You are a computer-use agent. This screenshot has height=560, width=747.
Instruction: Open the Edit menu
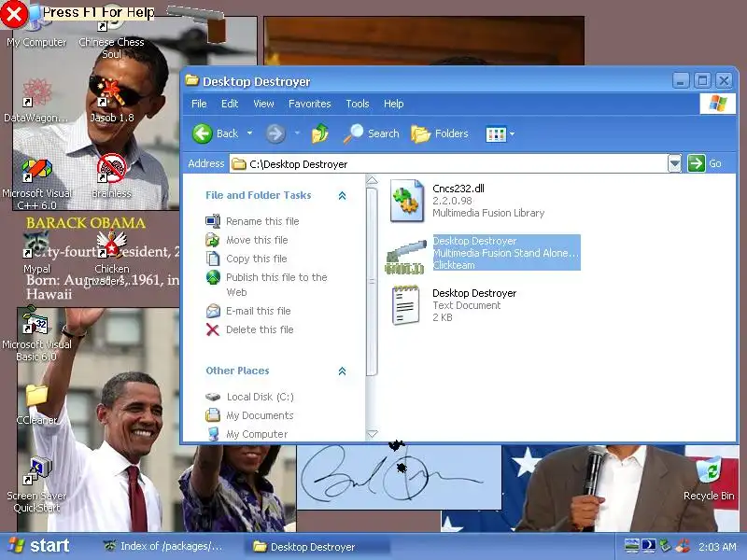click(x=230, y=104)
